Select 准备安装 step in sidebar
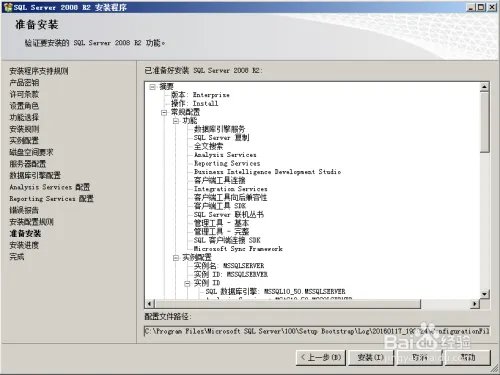The width and height of the screenshot is (500, 375). (25, 233)
